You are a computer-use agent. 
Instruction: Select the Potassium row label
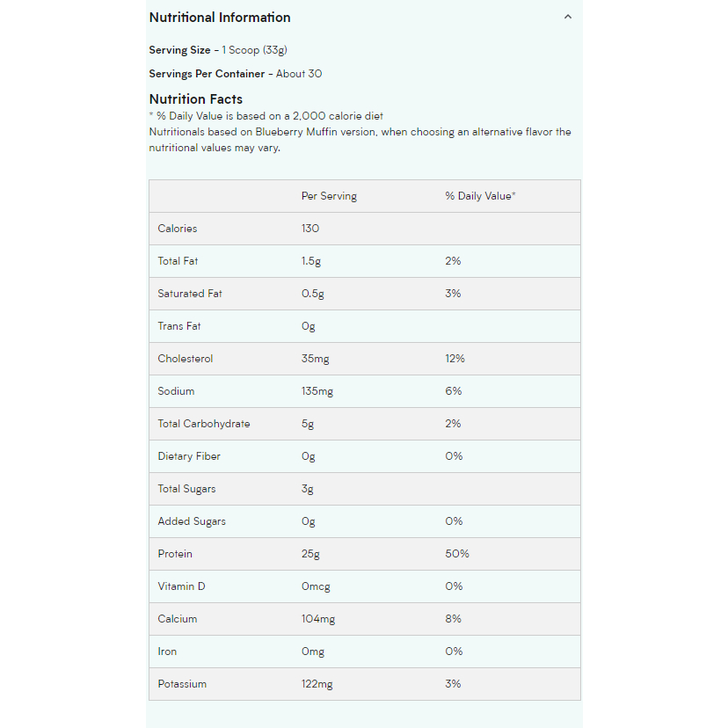[182, 684]
